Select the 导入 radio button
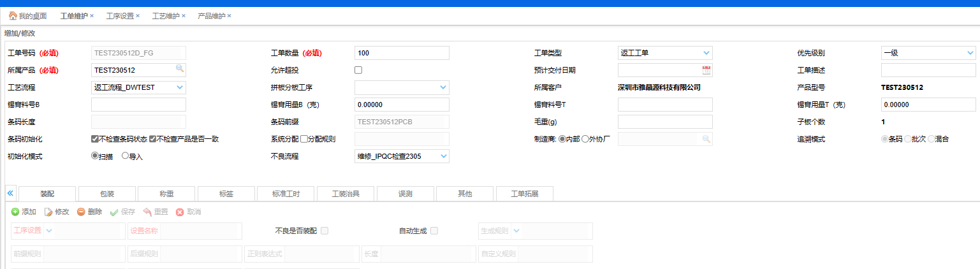 125,156
